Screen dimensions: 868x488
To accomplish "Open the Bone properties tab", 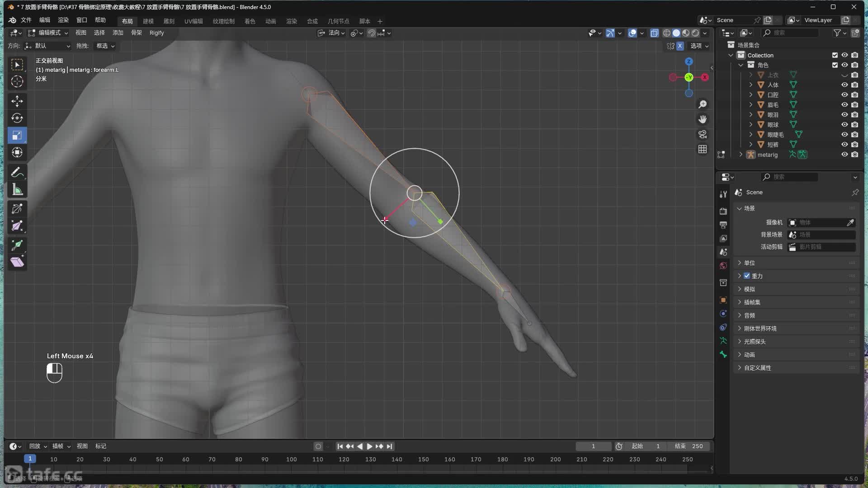I will pyautogui.click(x=723, y=355).
